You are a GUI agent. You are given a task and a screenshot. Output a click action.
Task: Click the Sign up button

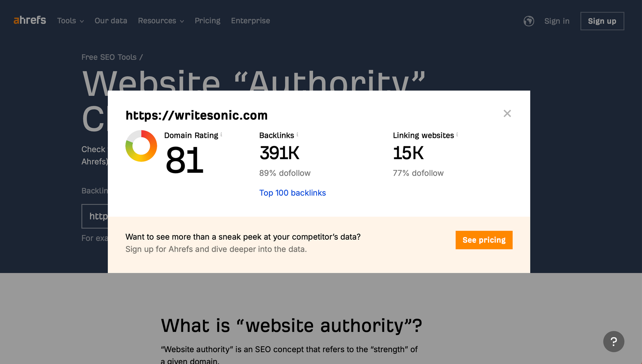click(602, 21)
